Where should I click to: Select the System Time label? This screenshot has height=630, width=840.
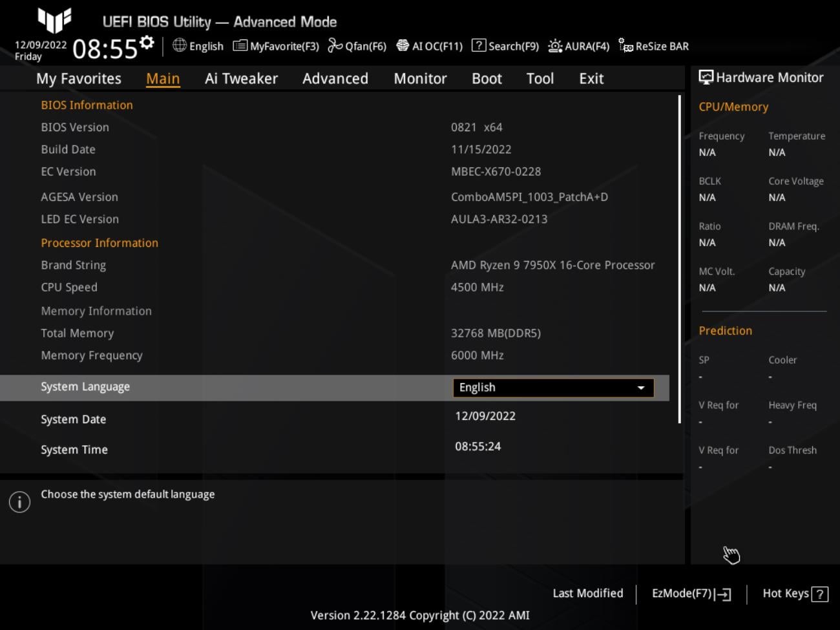point(74,450)
